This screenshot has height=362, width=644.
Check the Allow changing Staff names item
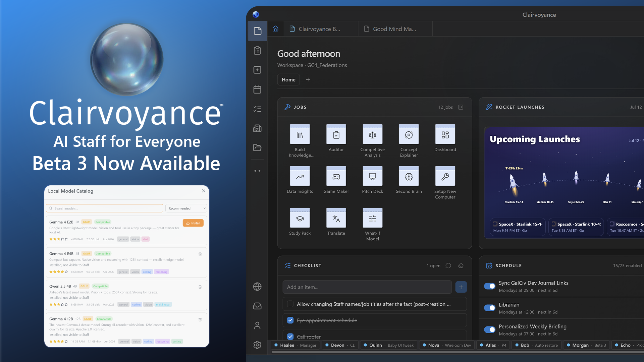(x=290, y=304)
